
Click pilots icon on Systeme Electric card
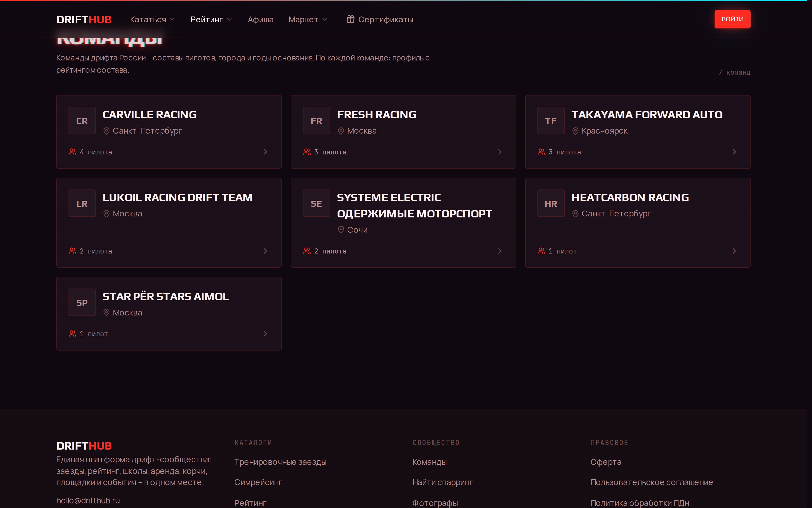[x=307, y=251]
